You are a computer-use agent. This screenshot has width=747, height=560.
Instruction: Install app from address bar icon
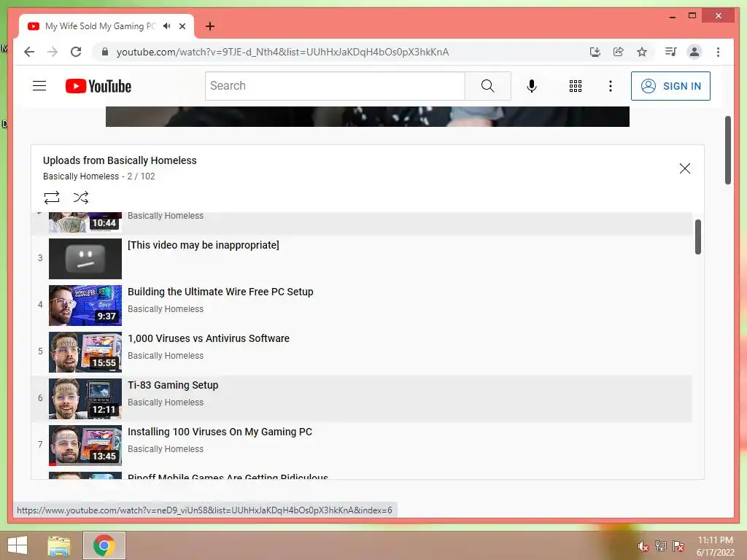(595, 52)
